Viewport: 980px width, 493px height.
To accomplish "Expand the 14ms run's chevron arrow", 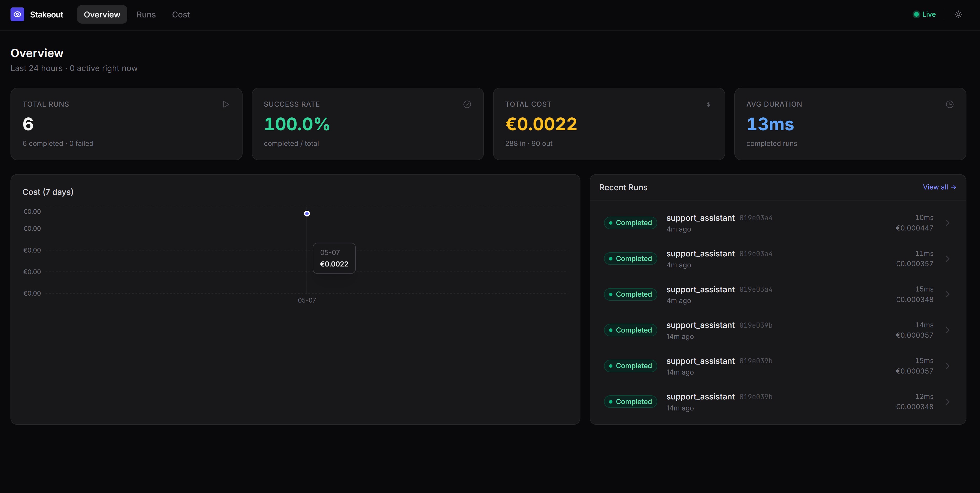I will [x=948, y=330].
